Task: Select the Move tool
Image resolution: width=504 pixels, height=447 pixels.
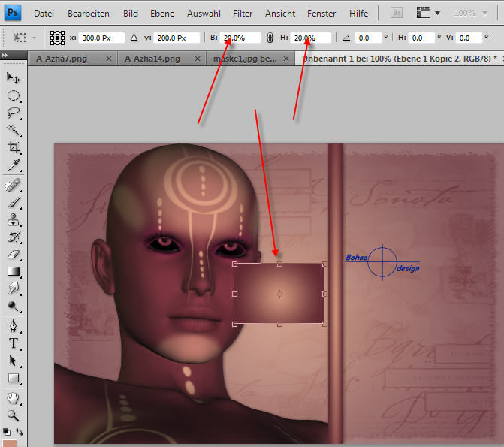Action: [13, 77]
